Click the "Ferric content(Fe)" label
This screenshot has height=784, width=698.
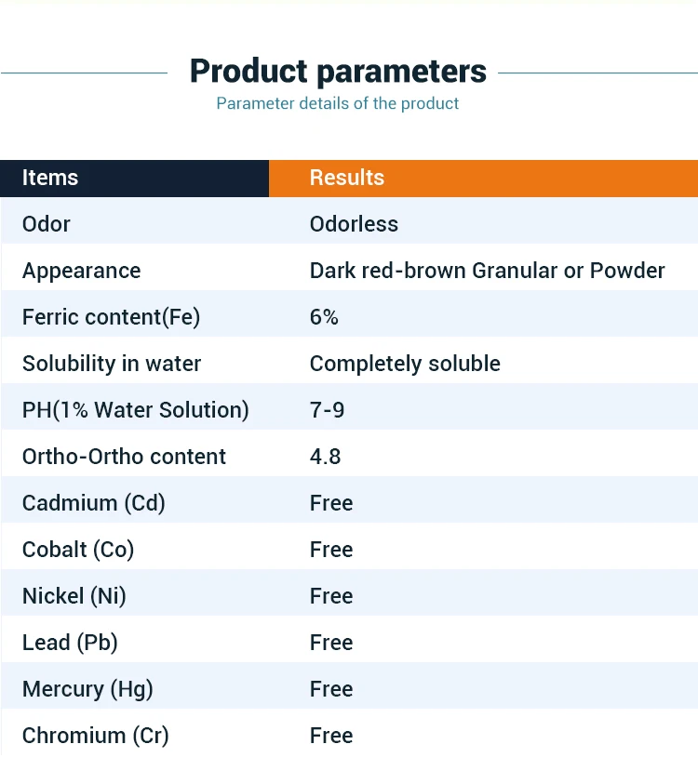coord(112,317)
